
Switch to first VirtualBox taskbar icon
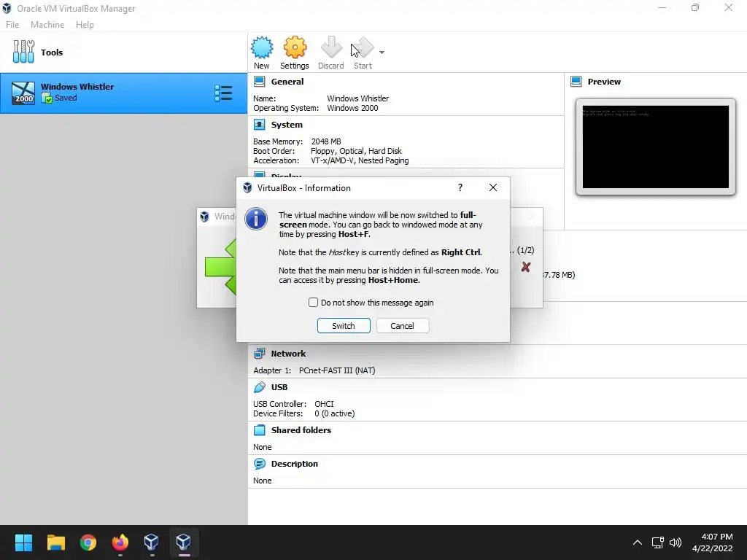[x=152, y=542]
